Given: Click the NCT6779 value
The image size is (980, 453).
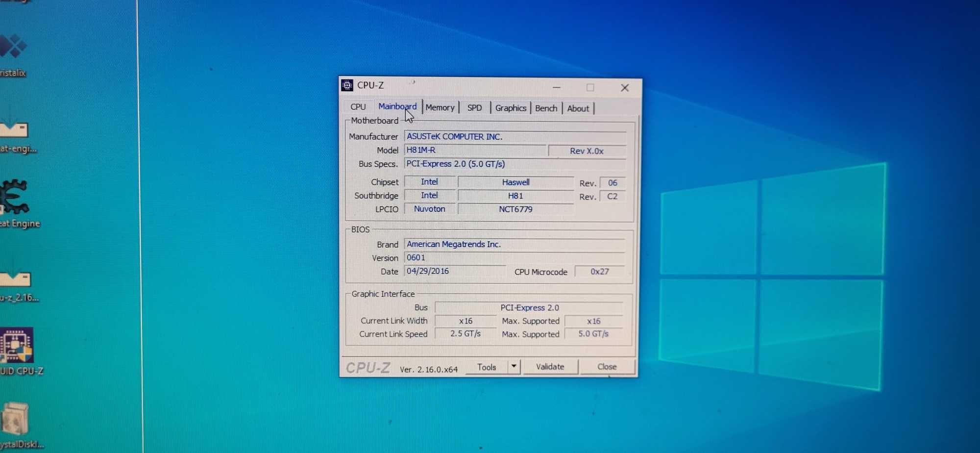Looking at the screenshot, I should coord(515,209).
